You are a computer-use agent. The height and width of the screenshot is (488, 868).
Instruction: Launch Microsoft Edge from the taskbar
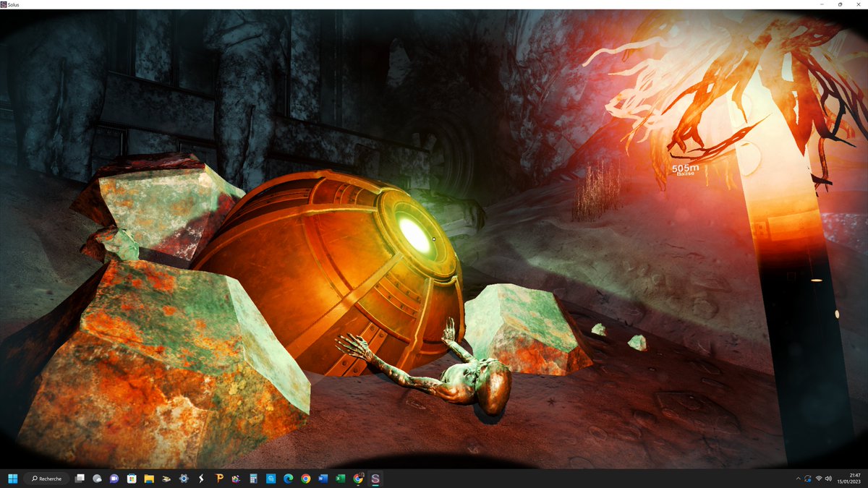288,479
